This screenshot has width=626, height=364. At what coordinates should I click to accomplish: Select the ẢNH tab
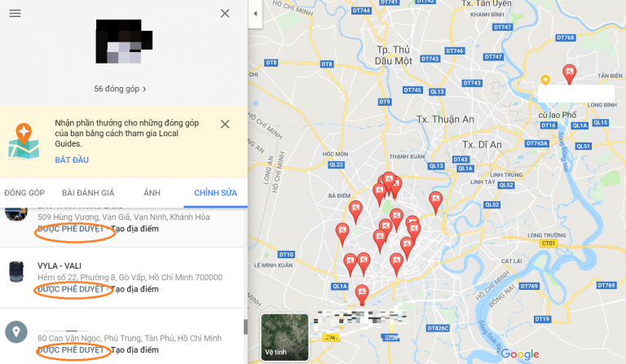[x=152, y=193]
